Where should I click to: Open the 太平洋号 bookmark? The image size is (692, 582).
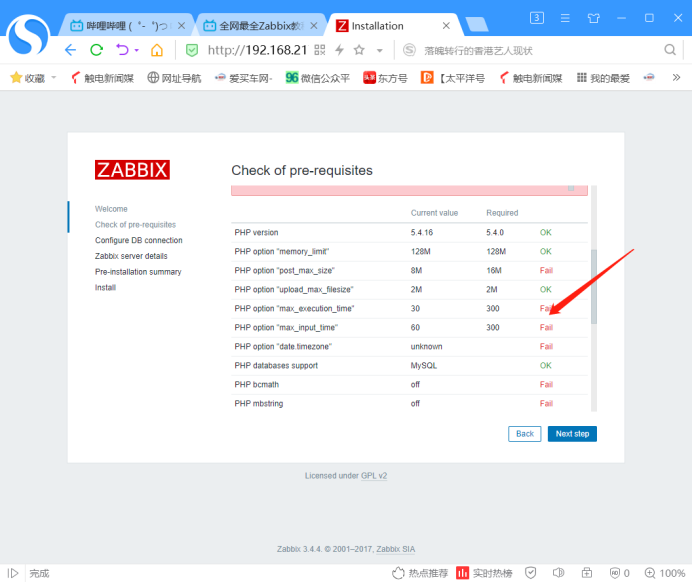pos(453,78)
